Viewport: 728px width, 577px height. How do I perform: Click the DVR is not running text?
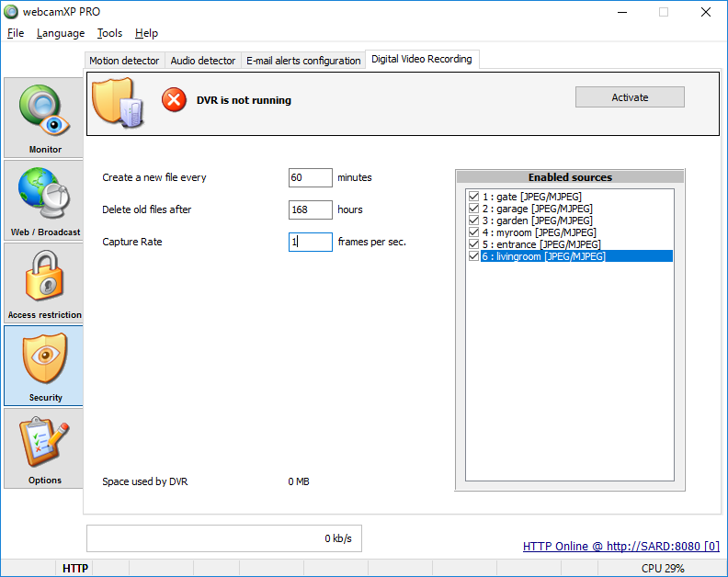(x=244, y=100)
